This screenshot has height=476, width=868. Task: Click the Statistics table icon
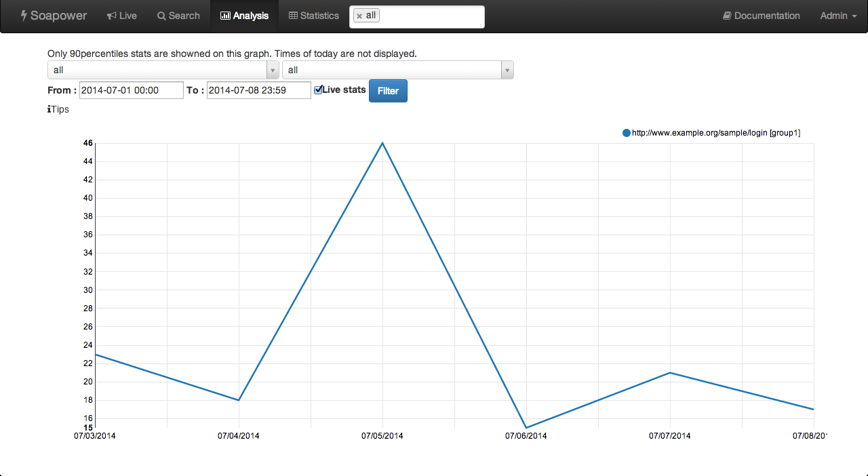(x=293, y=16)
